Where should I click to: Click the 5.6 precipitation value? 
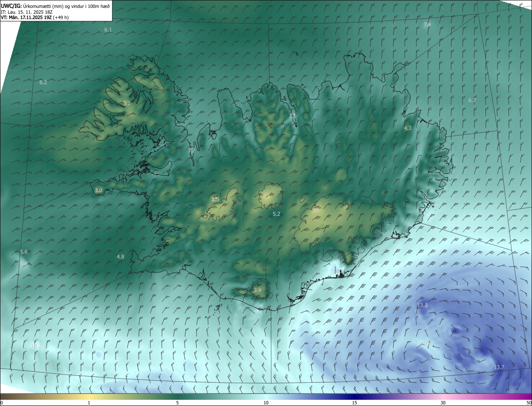[x=24, y=252]
